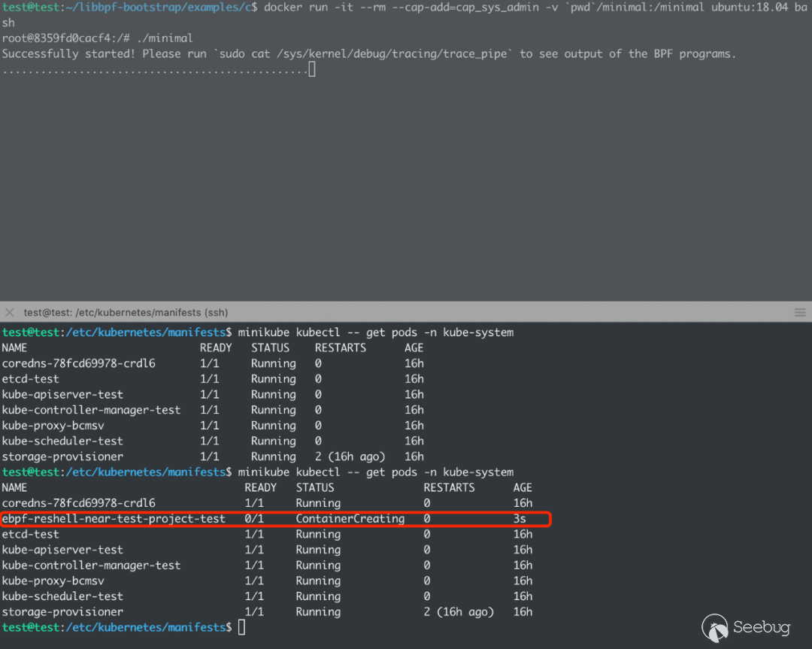
Task: Select the pane title "test@test: /etc/kubernetes/manifests (ssh)"
Action: pyautogui.click(x=126, y=312)
